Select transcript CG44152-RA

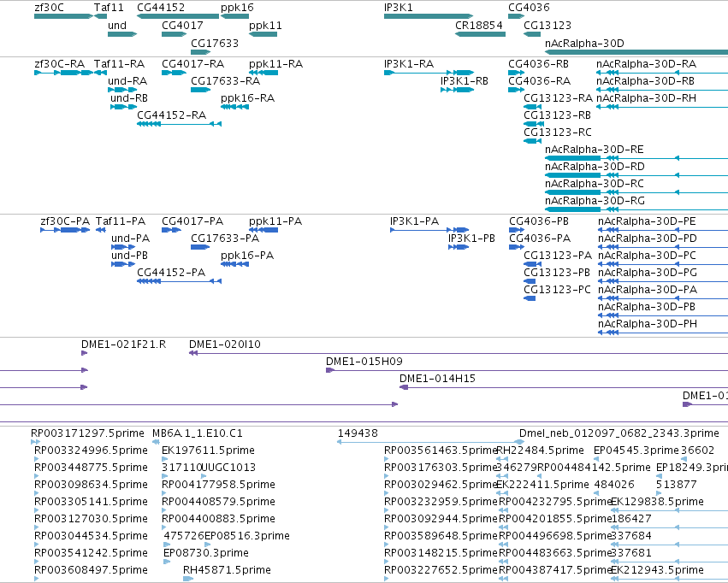click(x=179, y=124)
